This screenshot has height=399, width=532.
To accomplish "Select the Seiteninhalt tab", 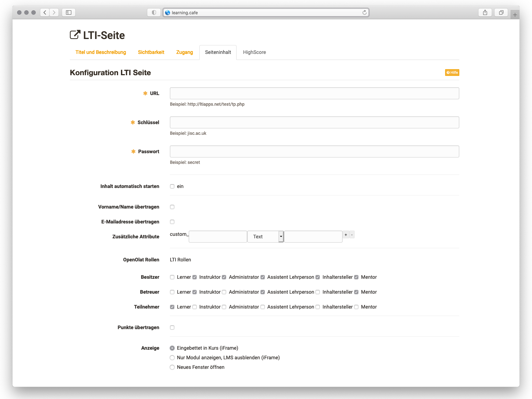I will [218, 52].
